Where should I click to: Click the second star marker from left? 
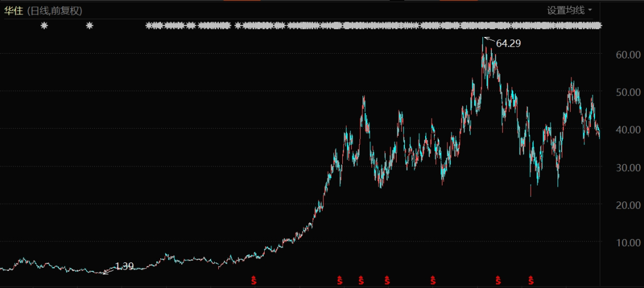click(x=90, y=26)
